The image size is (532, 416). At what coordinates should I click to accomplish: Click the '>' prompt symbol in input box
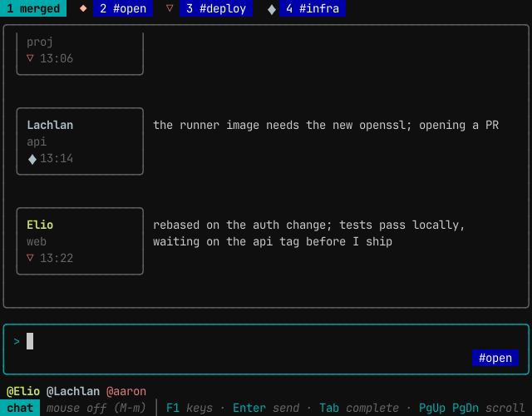point(17,341)
